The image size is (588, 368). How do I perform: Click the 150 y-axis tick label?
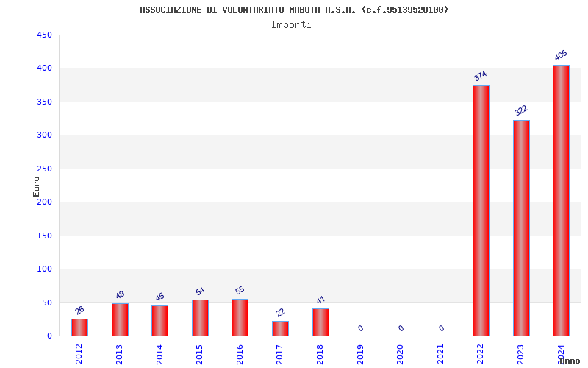click(44, 236)
